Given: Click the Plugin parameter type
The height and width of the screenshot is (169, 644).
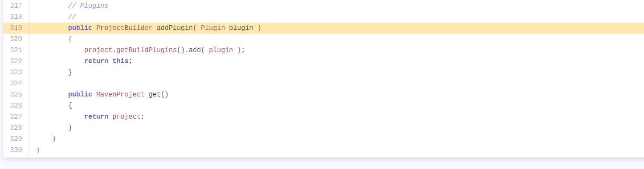Looking at the screenshot, I should (x=213, y=28).
